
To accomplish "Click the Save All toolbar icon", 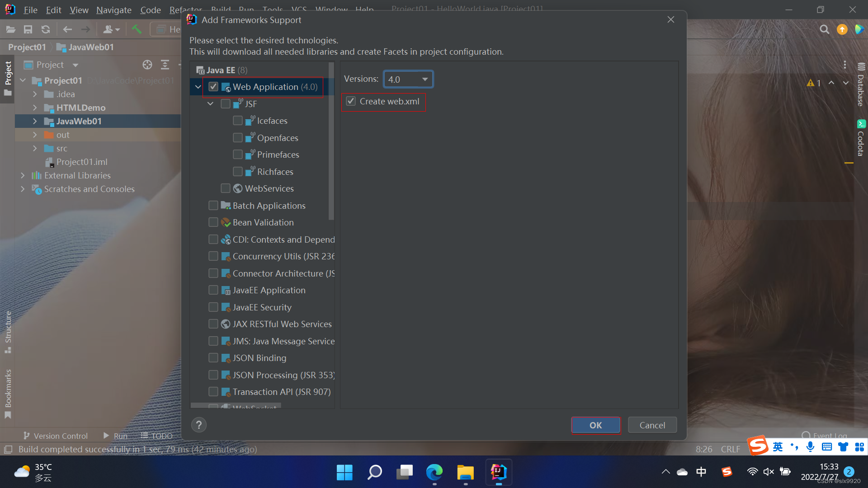I will (x=28, y=30).
